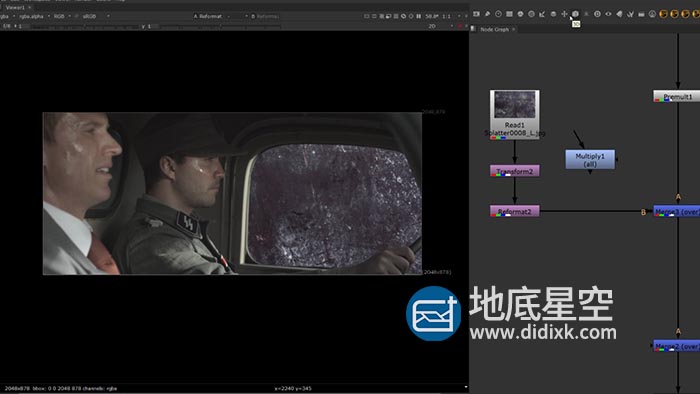The width and height of the screenshot is (700, 394).
Task: Open the Views toolbar menu with eye icon
Action: pos(608,14)
